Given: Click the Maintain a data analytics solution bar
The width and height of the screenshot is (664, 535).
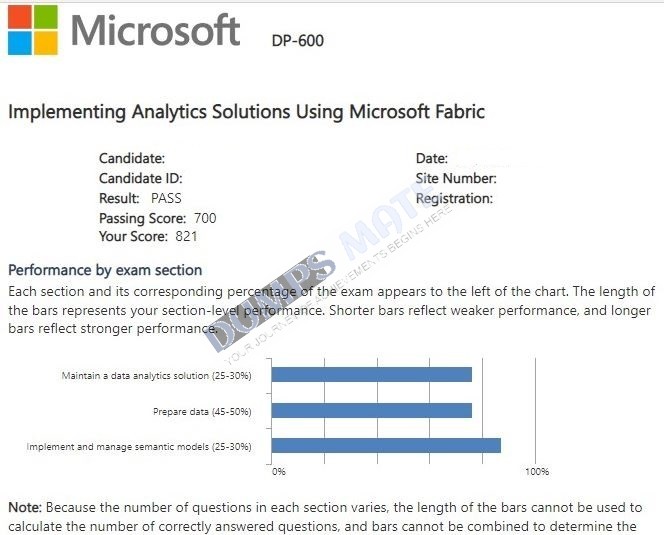Looking at the screenshot, I should [x=372, y=374].
